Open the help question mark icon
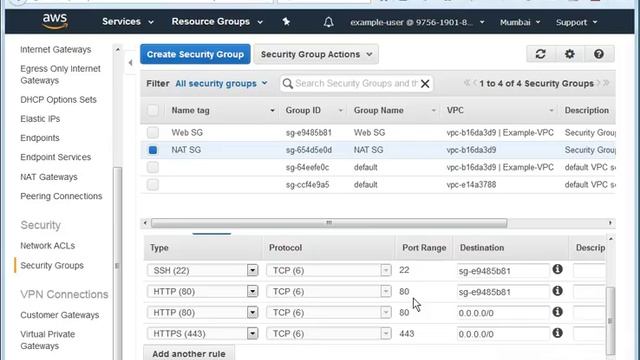The height and width of the screenshot is (360, 640). [599, 54]
